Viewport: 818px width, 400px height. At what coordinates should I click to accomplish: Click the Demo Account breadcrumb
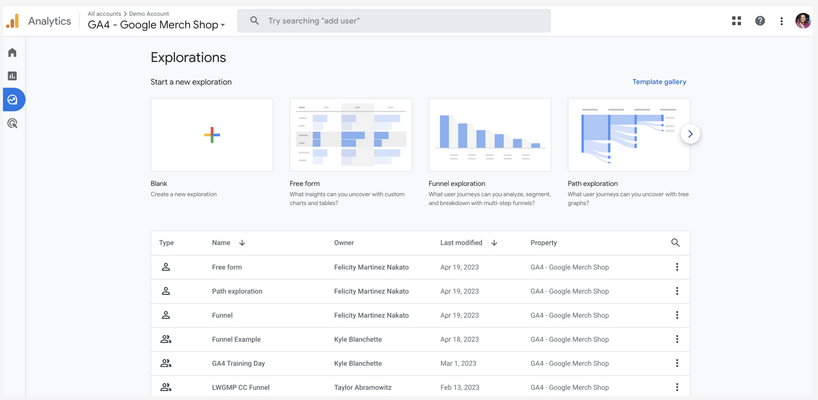coord(149,14)
